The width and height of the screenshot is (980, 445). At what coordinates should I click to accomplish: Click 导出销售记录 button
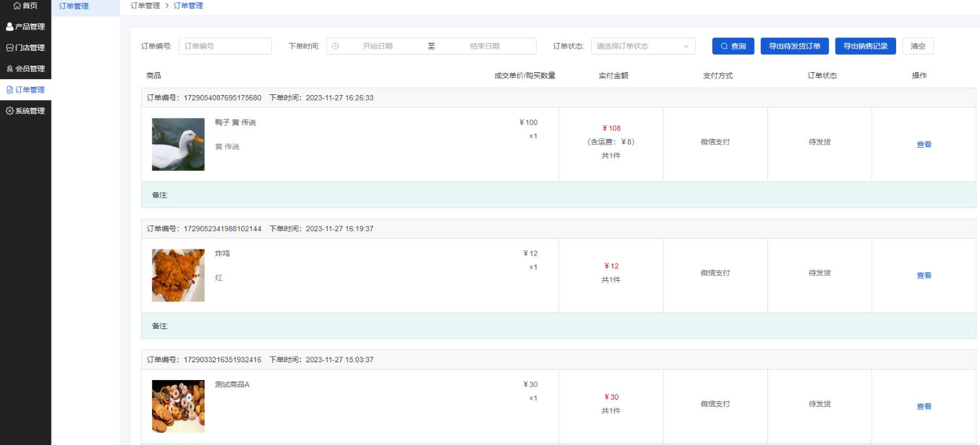[865, 46]
